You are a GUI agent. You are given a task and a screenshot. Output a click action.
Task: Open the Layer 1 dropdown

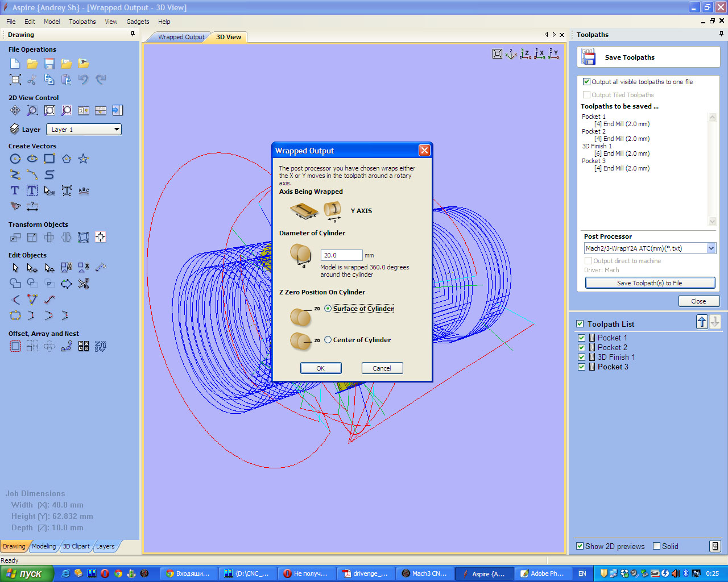pos(84,130)
